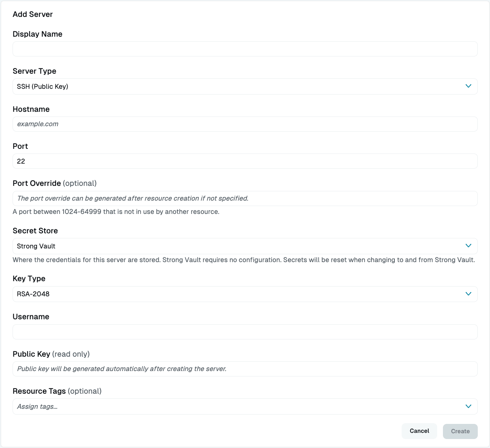Open the SSH (Public Key) server type dropdown

pos(245,86)
